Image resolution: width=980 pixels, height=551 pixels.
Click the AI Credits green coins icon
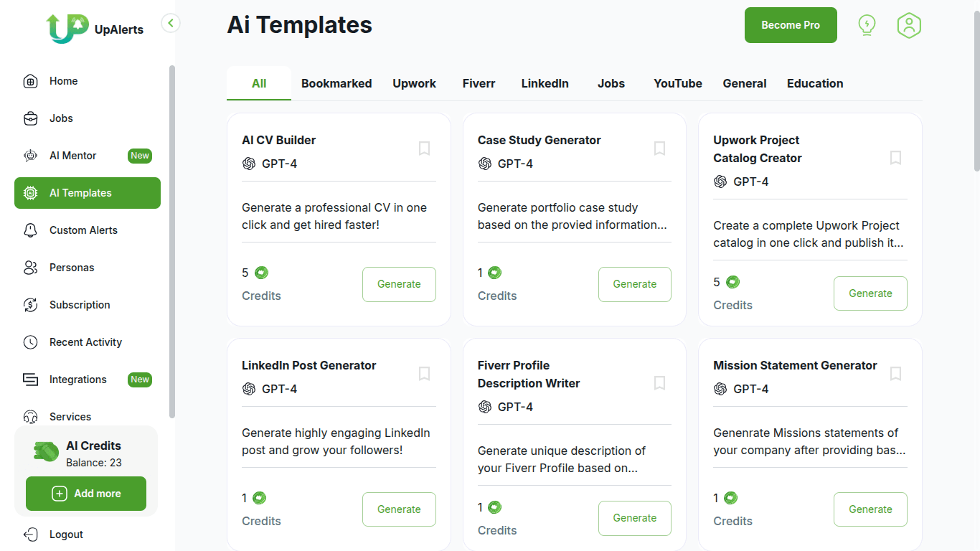coord(46,451)
